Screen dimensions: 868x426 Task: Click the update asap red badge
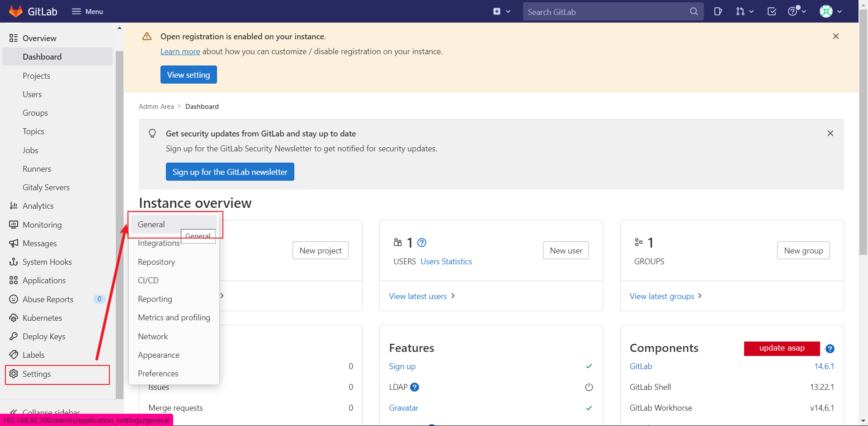click(782, 348)
